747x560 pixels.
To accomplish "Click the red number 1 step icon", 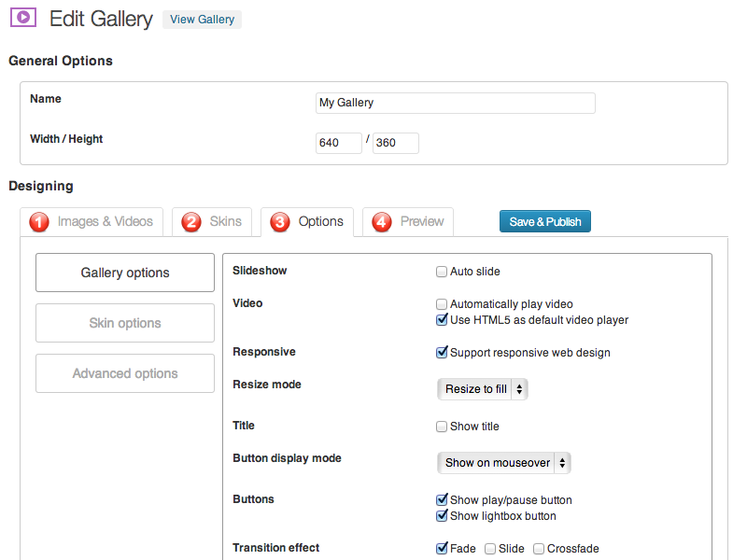I will click(x=39, y=222).
